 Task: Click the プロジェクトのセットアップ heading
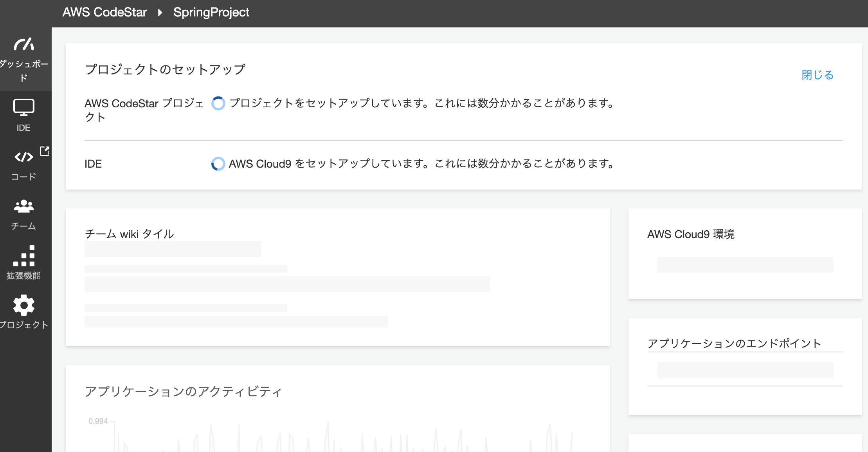click(165, 69)
